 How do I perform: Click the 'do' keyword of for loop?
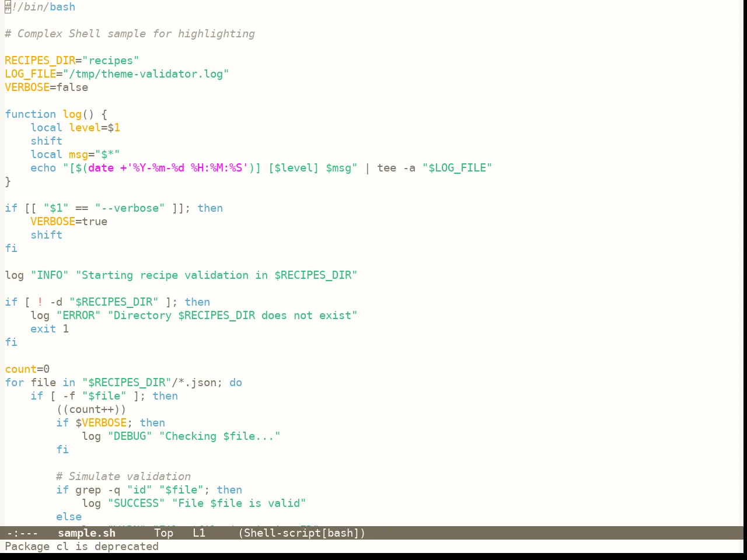coord(236,383)
